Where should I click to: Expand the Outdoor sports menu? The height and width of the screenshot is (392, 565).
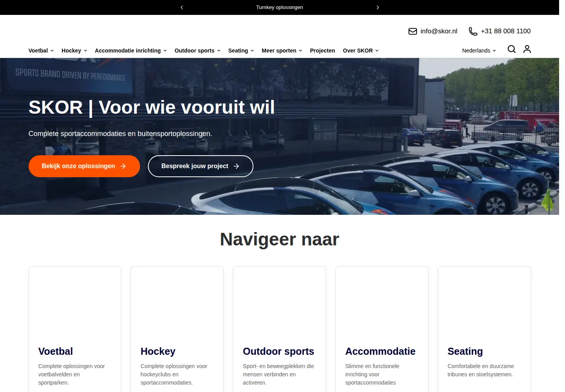pyautogui.click(x=198, y=51)
